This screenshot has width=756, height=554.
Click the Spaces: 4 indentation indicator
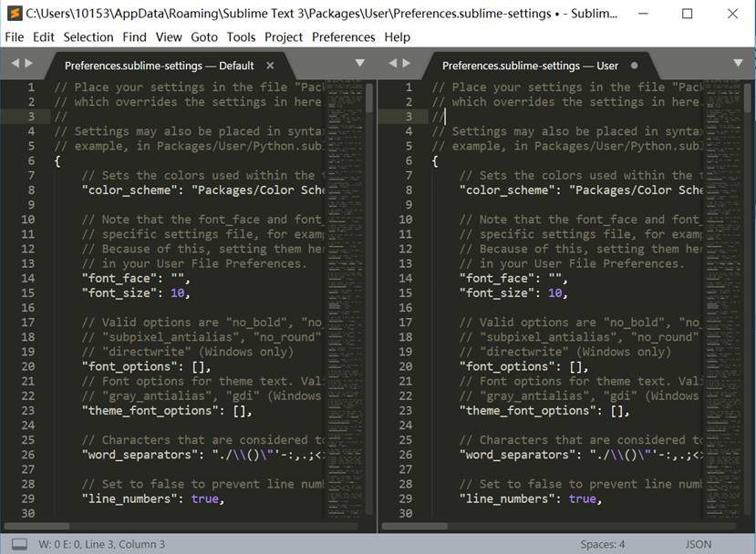(x=602, y=543)
